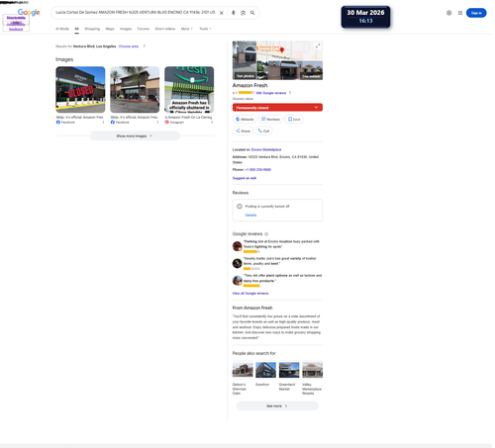Click Suggest an edit link
This screenshot has height=448, width=495.
tap(245, 178)
